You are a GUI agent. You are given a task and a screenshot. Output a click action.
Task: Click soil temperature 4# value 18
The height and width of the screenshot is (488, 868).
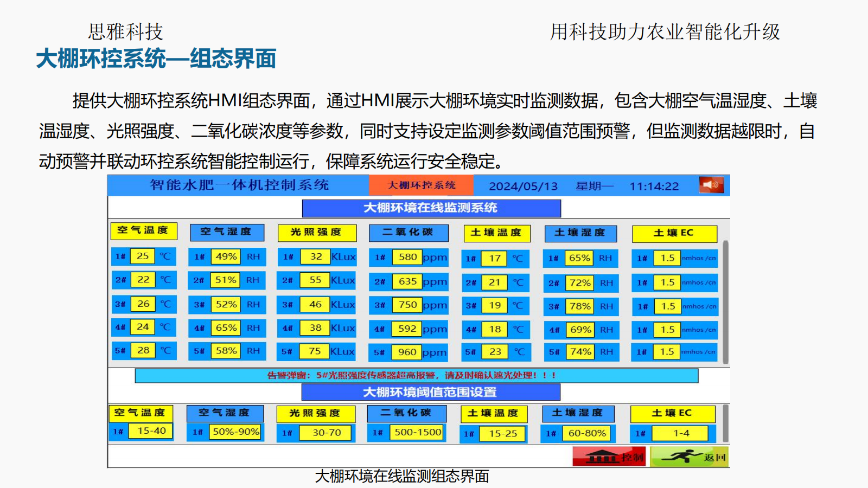click(x=495, y=329)
